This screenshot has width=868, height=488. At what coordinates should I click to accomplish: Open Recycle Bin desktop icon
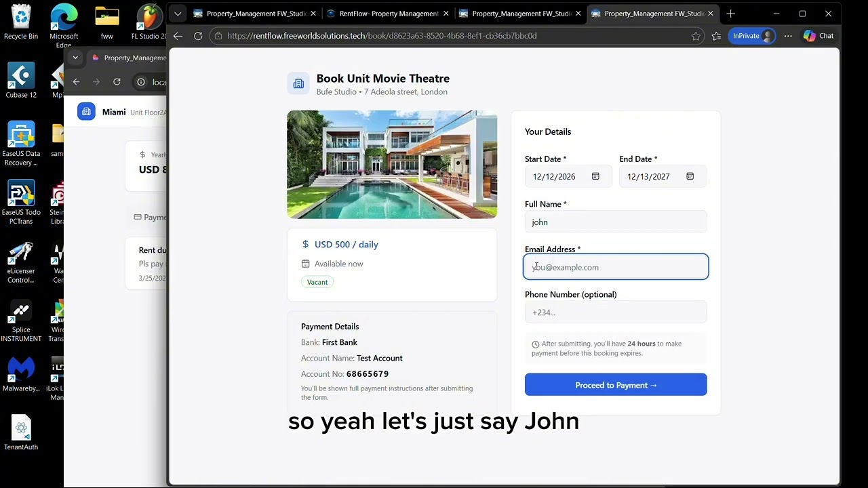(x=21, y=22)
